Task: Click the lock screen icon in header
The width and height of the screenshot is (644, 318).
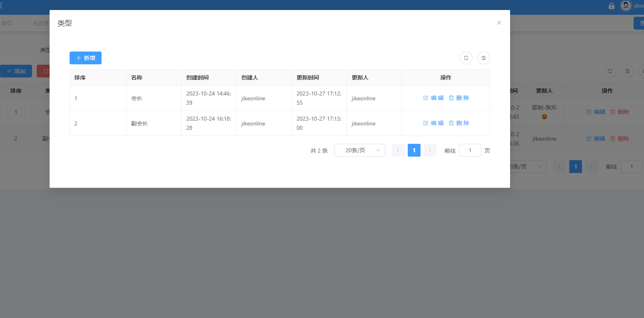Action: (x=611, y=6)
